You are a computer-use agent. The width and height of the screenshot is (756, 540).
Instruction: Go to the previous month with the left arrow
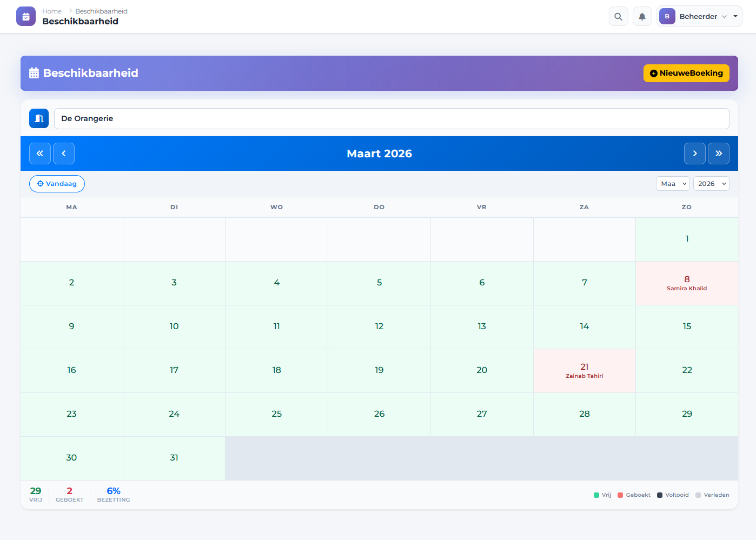pos(63,154)
